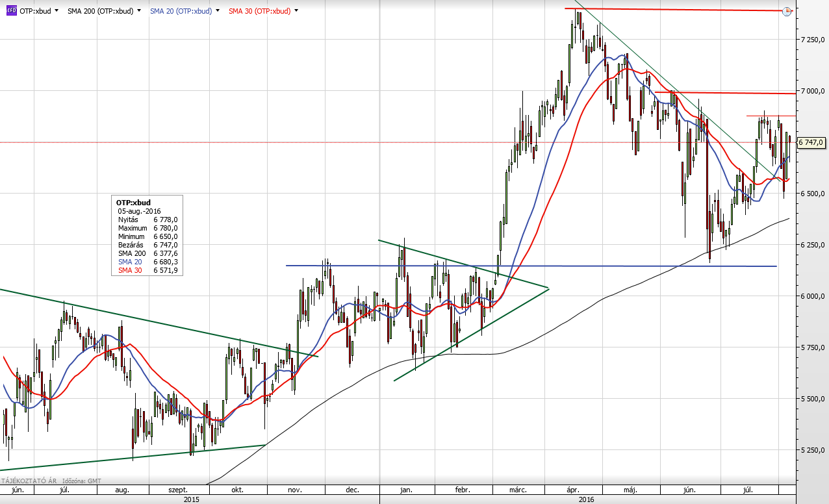Click the 6 250,0 price axis label

[x=812, y=245]
